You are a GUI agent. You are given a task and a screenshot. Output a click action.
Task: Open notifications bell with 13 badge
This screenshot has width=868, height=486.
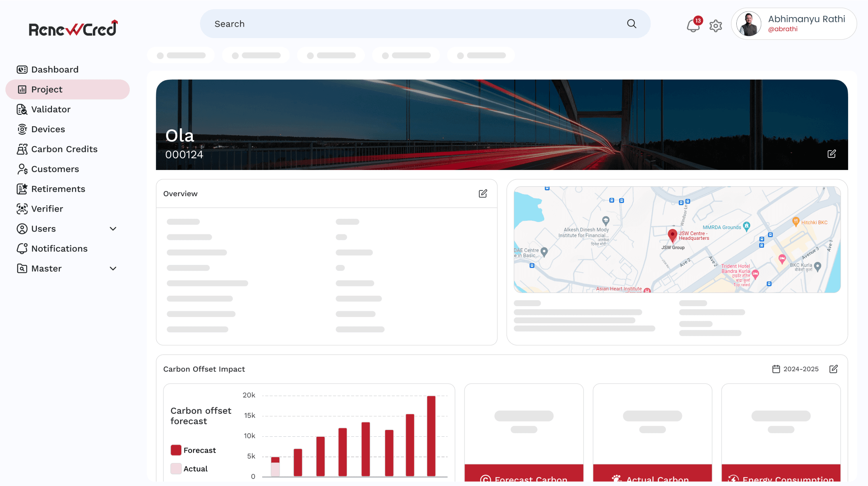point(693,26)
